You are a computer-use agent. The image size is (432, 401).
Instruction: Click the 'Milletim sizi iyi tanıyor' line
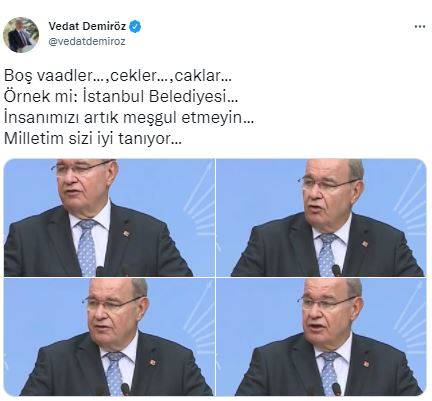coord(93,139)
